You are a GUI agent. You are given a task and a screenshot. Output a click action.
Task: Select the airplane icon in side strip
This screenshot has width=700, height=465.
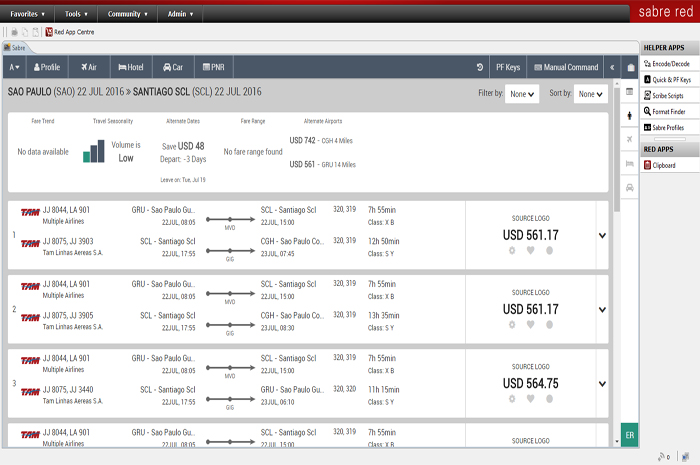629,139
